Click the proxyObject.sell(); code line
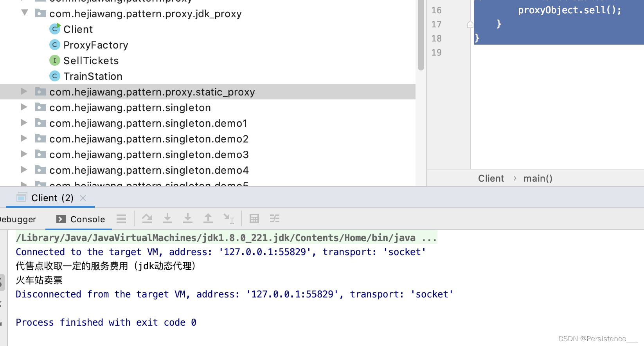 click(570, 10)
